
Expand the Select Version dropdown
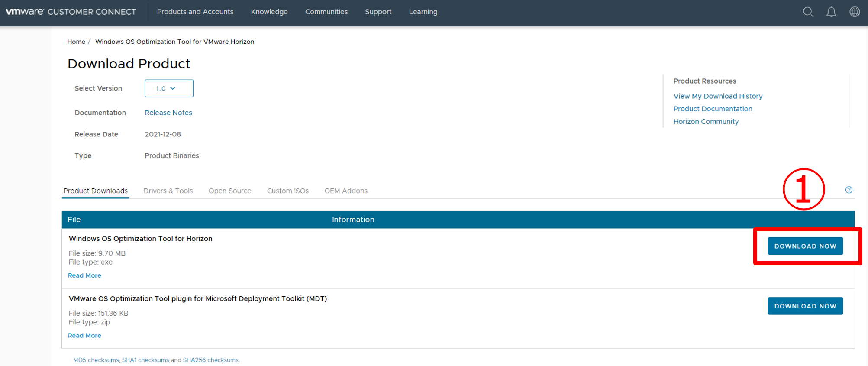169,88
